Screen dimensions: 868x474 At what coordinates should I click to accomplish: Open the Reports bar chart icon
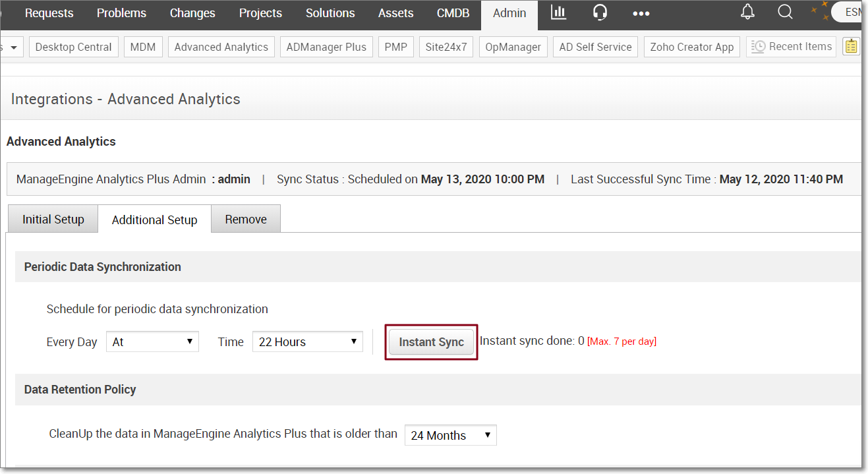coord(559,13)
